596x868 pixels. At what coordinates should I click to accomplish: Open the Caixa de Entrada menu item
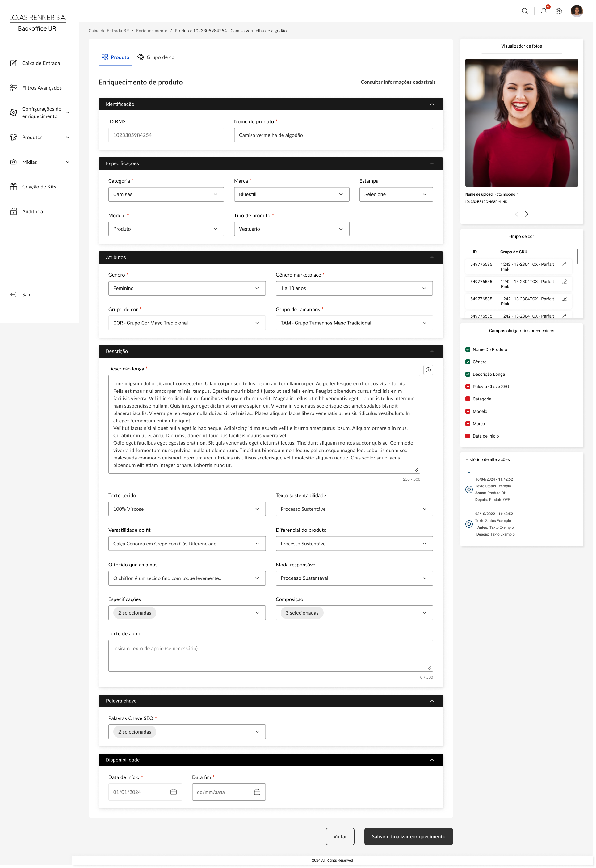click(x=41, y=63)
